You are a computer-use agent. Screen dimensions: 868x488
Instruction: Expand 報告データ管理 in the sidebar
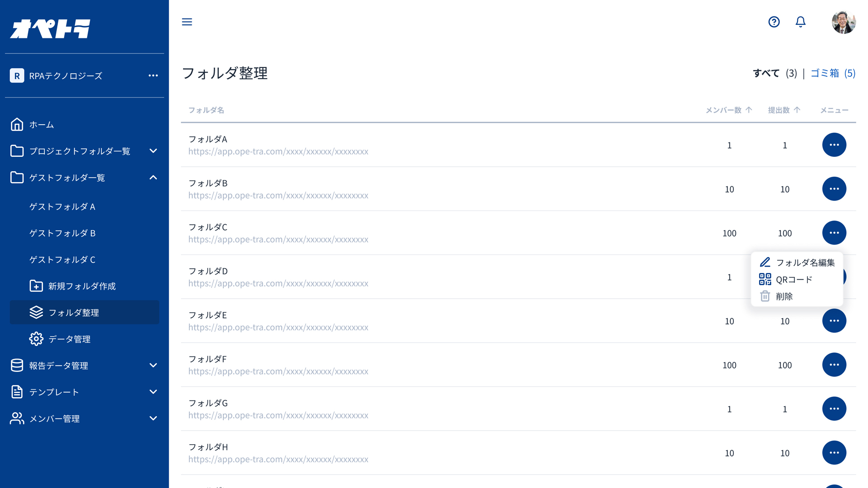pyautogui.click(x=153, y=366)
